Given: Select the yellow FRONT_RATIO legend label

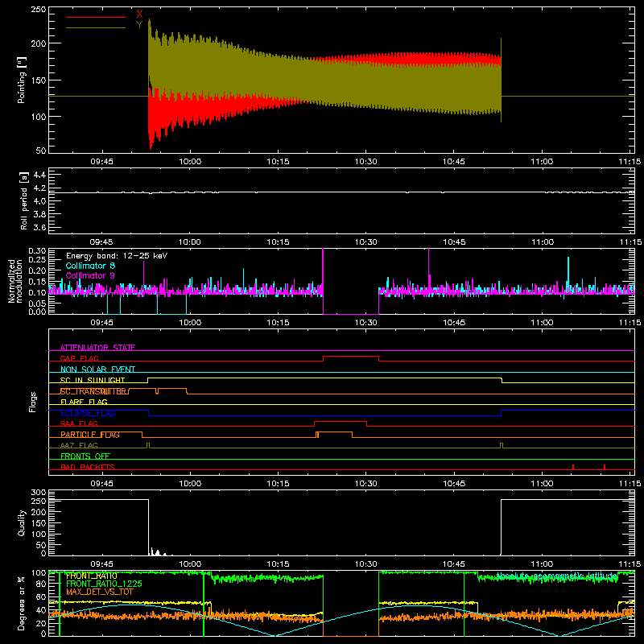Looking at the screenshot, I should point(92,576).
